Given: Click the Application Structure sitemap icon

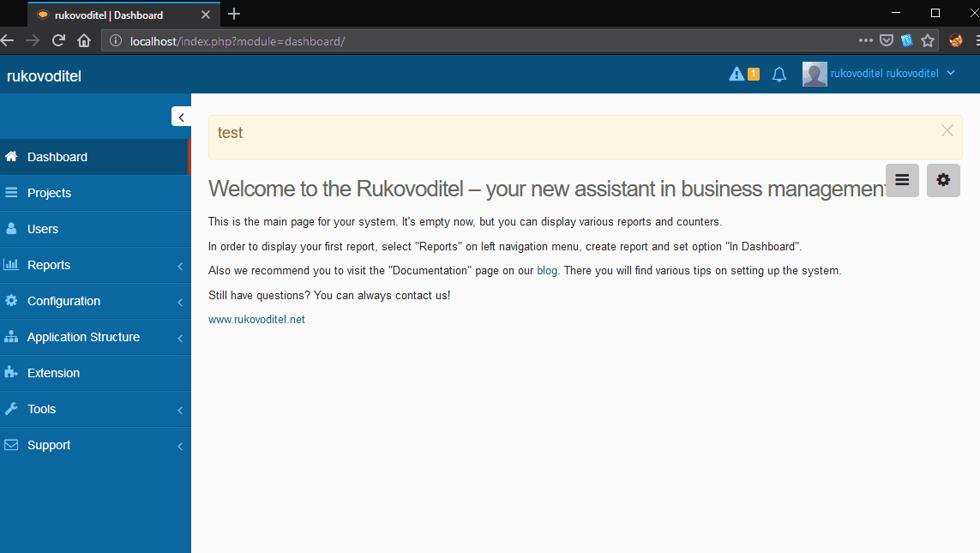Looking at the screenshot, I should (11, 336).
